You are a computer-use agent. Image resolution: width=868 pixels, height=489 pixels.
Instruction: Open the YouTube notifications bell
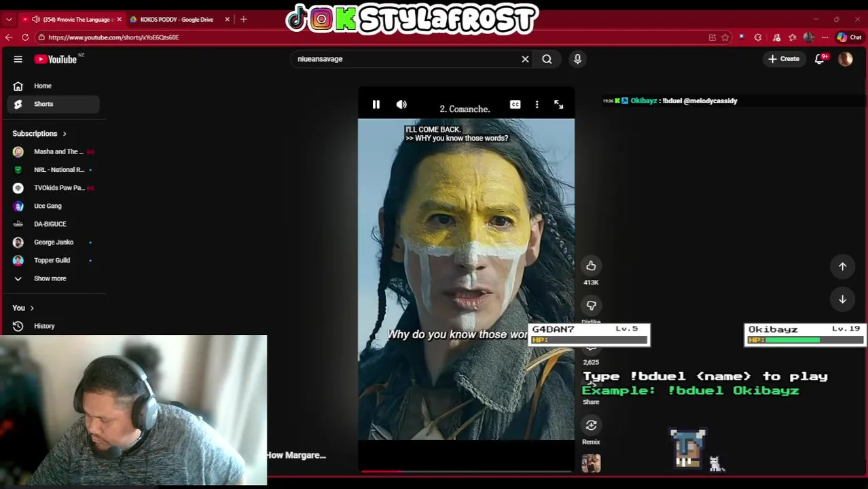tap(820, 59)
